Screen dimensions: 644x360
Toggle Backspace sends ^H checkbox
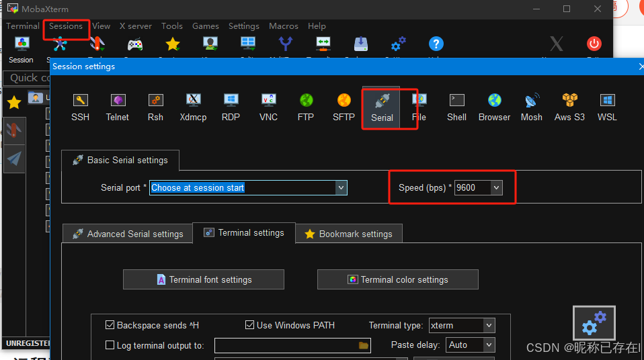pos(110,325)
